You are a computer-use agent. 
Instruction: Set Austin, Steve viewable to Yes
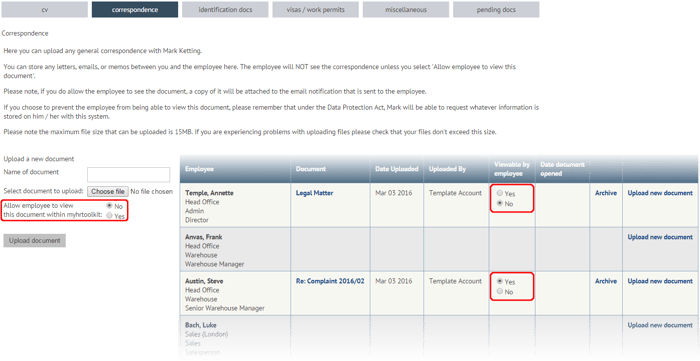tap(500, 282)
